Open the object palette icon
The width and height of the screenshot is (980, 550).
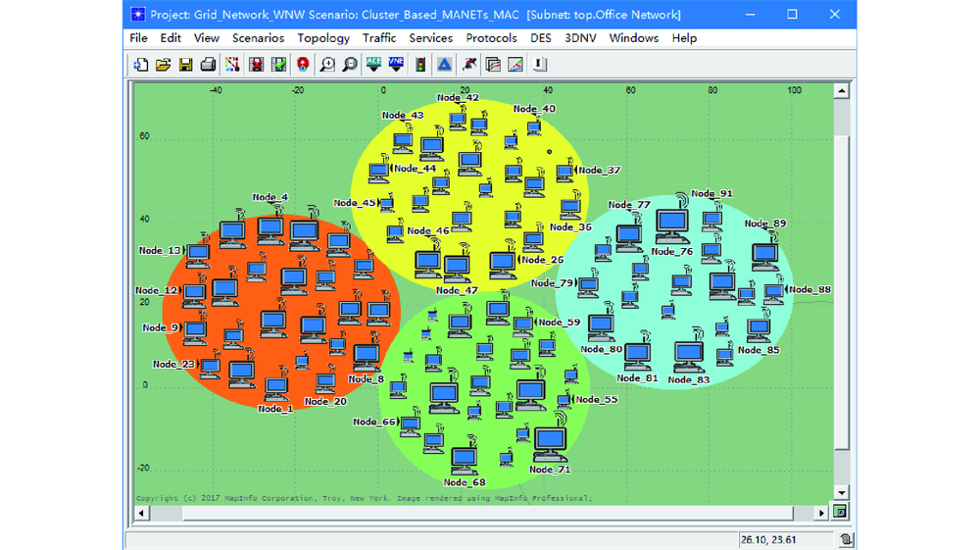[x=232, y=65]
